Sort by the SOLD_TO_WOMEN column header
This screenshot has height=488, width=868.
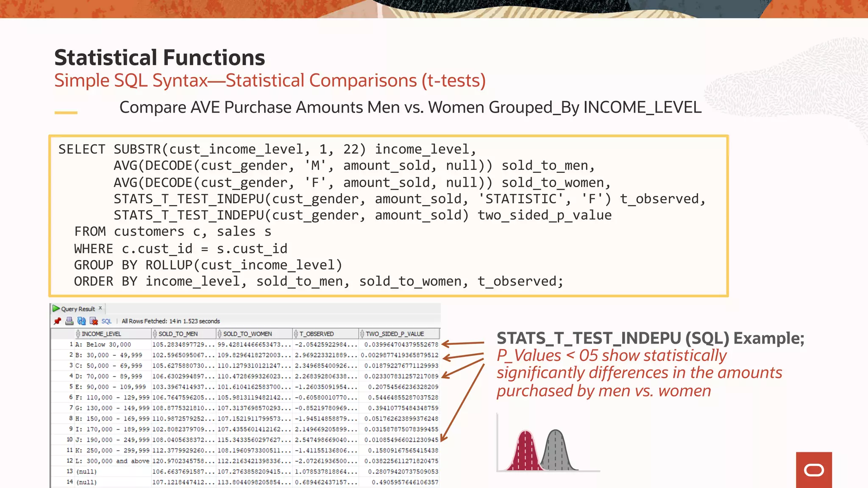(254, 334)
